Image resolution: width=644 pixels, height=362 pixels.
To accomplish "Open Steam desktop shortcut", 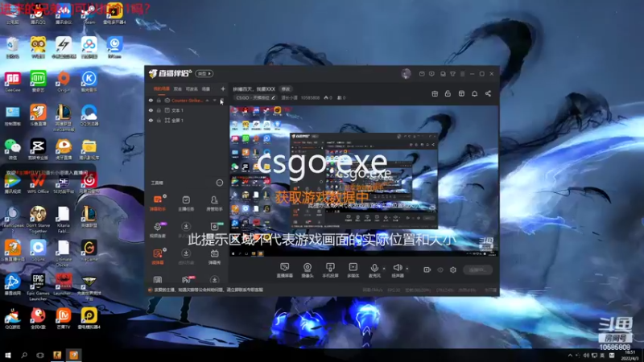I will 89,14.
